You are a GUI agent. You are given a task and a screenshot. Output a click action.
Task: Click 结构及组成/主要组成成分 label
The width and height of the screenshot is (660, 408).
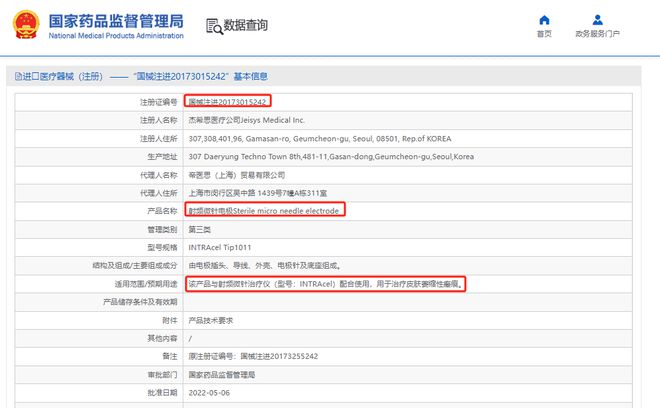pos(135,266)
